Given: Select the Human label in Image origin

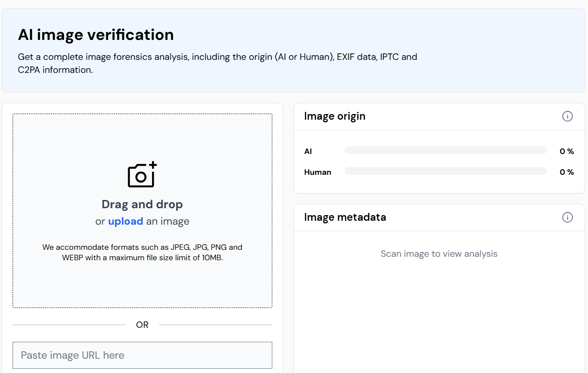Looking at the screenshot, I should (x=317, y=172).
